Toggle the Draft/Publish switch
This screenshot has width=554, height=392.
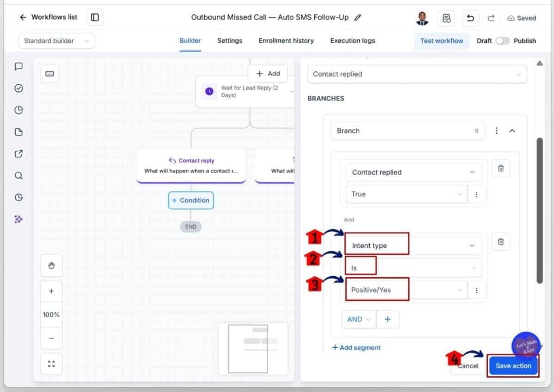(x=503, y=41)
